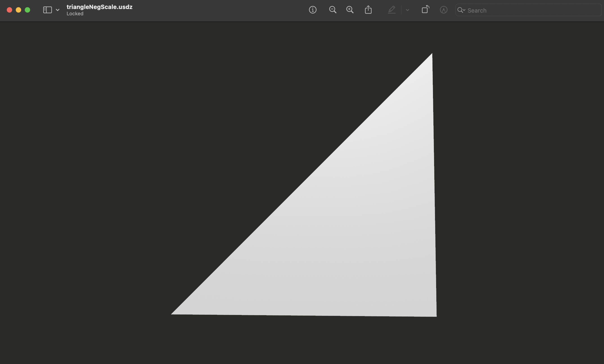Expand sidebar view options chevron
Viewport: 604px width, 364px height.
point(58,10)
